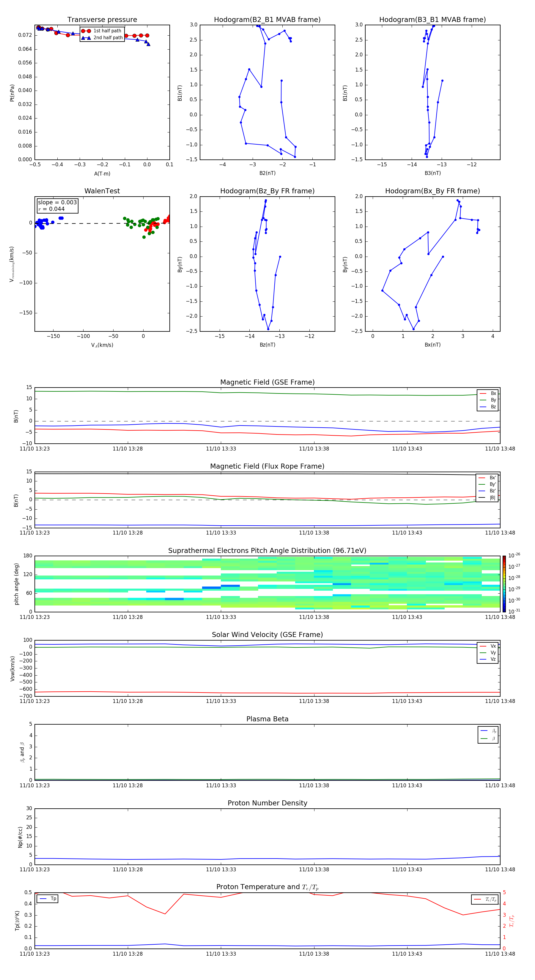This screenshot has height=980, width=535.
Task: Click 'Vx' legend entry in solar wind panel
Action: (488, 646)
